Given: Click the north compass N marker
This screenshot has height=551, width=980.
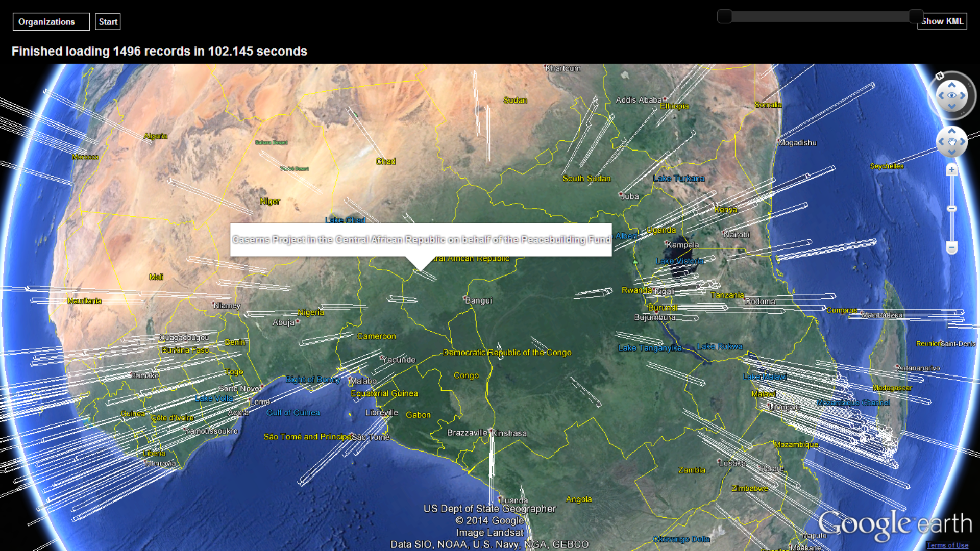Looking at the screenshot, I should point(940,76).
